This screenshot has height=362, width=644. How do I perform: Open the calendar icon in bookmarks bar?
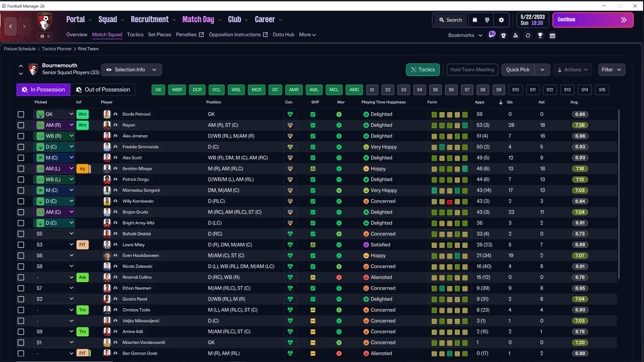click(552, 35)
